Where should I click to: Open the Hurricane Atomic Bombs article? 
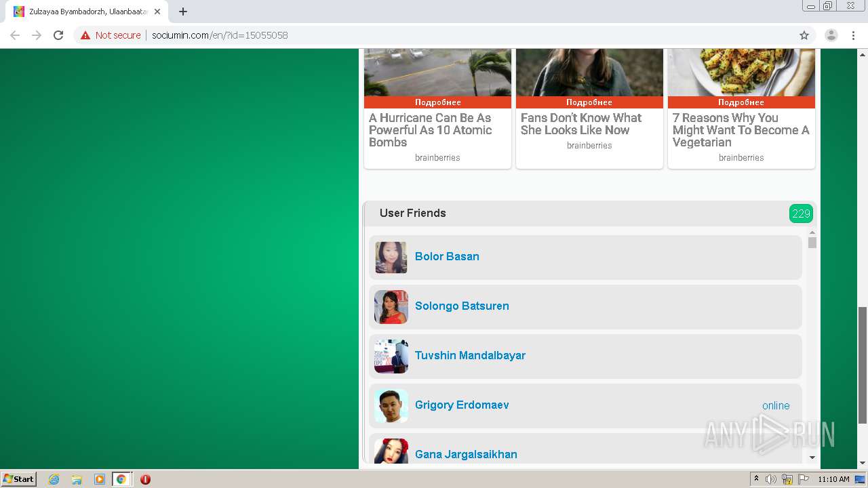point(430,130)
